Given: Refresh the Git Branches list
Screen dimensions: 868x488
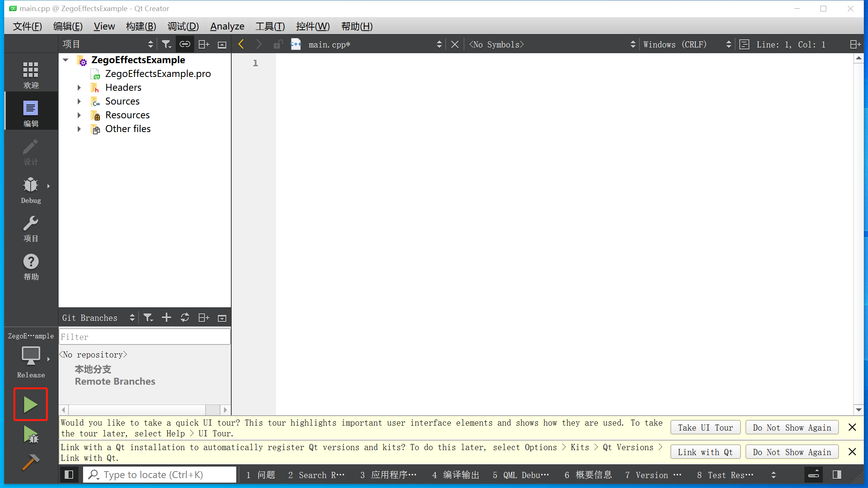Looking at the screenshot, I should (185, 318).
